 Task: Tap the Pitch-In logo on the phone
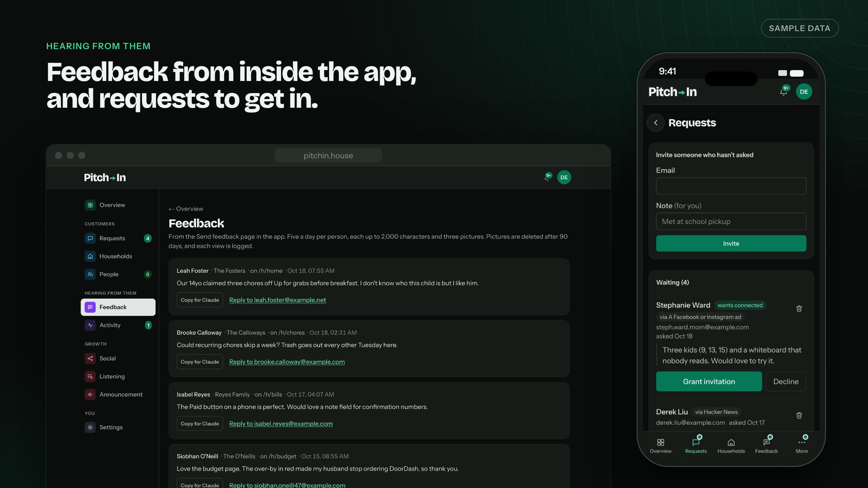673,92
